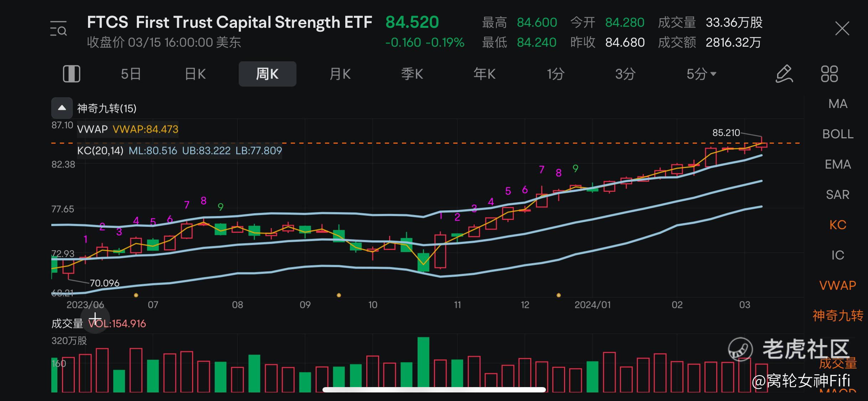Screen dimensions: 868x401
Task: Open the 5分 interval dropdown
Action: (701, 74)
